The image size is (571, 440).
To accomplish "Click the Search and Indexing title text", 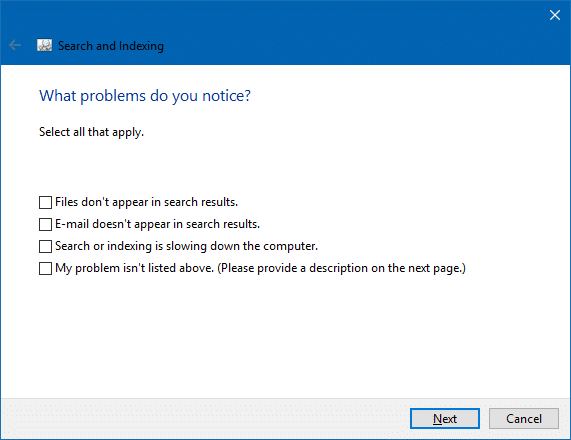I will 111,46.
